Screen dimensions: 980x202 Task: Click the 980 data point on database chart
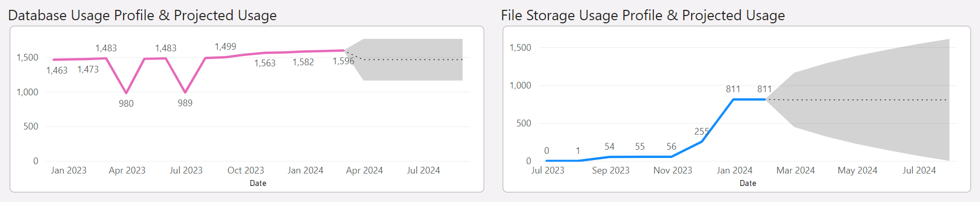point(126,93)
